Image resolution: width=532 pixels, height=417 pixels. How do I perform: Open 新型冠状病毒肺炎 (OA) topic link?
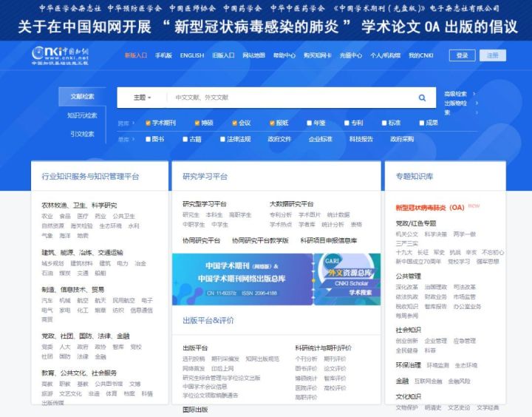pyautogui.click(x=430, y=208)
